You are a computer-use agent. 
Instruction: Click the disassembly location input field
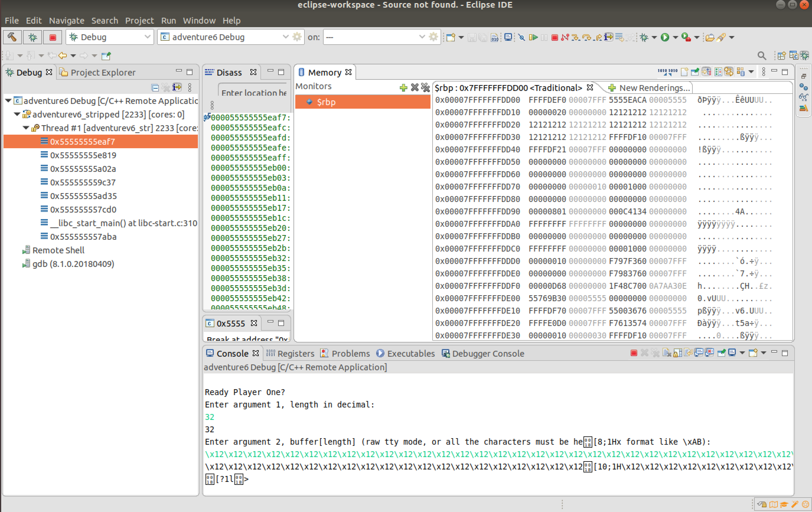pyautogui.click(x=253, y=92)
